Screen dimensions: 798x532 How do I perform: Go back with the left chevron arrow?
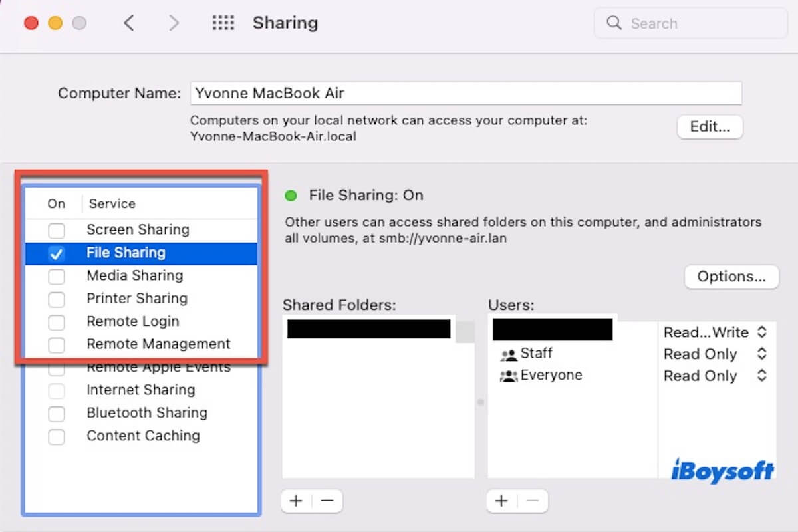pos(129,23)
